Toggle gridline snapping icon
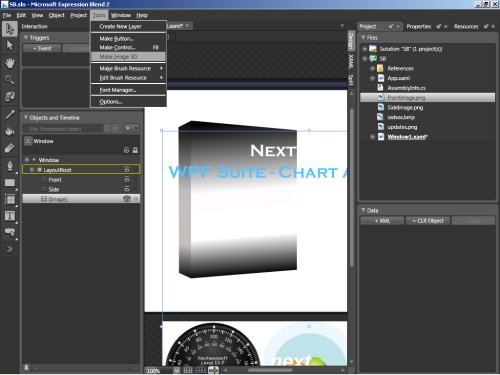Viewport: 500px width, 375px height. pos(201,370)
